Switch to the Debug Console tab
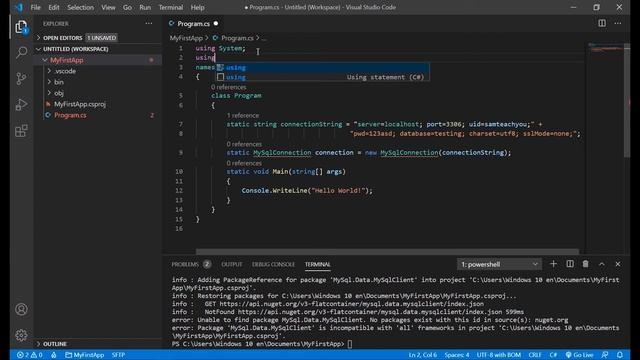This screenshot has width=640, height=360. (x=273, y=264)
